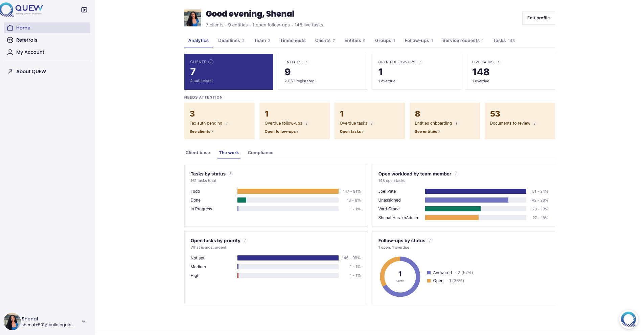Click the 'Vard Grace' workload row label
Screen dimensions: 644x335
pos(389,209)
